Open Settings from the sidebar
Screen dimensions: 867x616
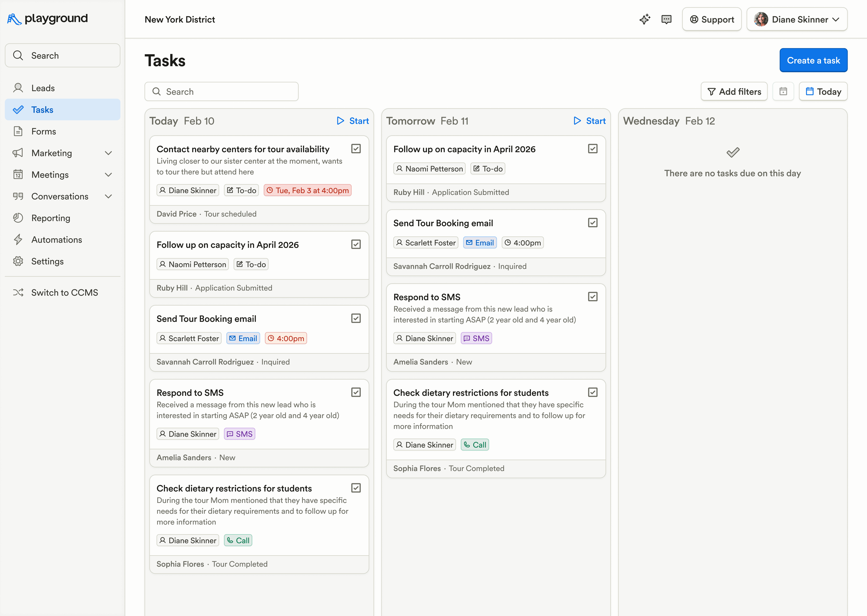(x=47, y=261)
